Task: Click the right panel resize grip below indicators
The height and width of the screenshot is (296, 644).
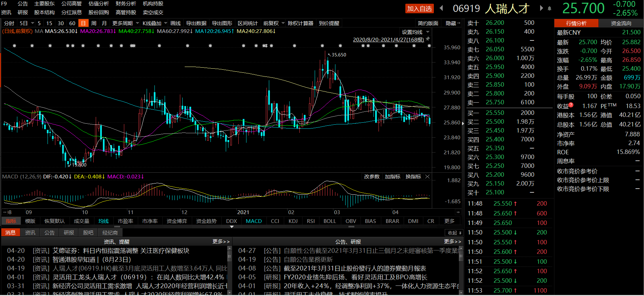Action: tap(351, 227)
